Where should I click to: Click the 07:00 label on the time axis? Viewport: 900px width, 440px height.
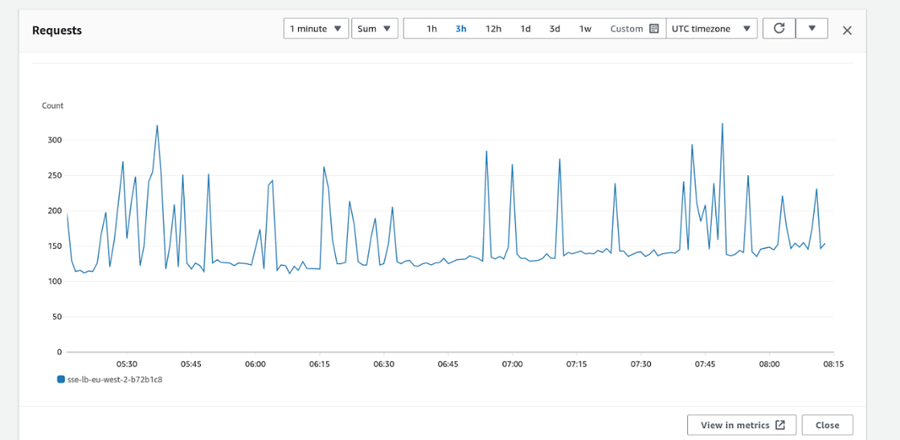[x=512, y=364]
